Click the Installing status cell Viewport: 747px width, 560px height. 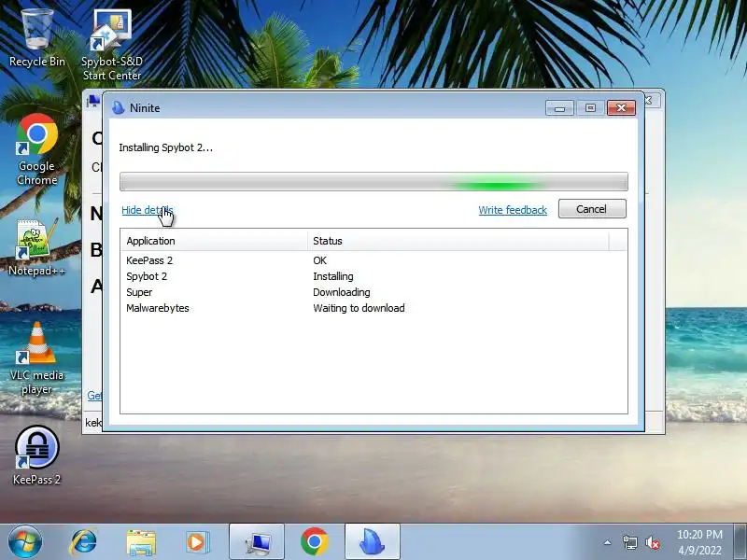tap(333, 276)
